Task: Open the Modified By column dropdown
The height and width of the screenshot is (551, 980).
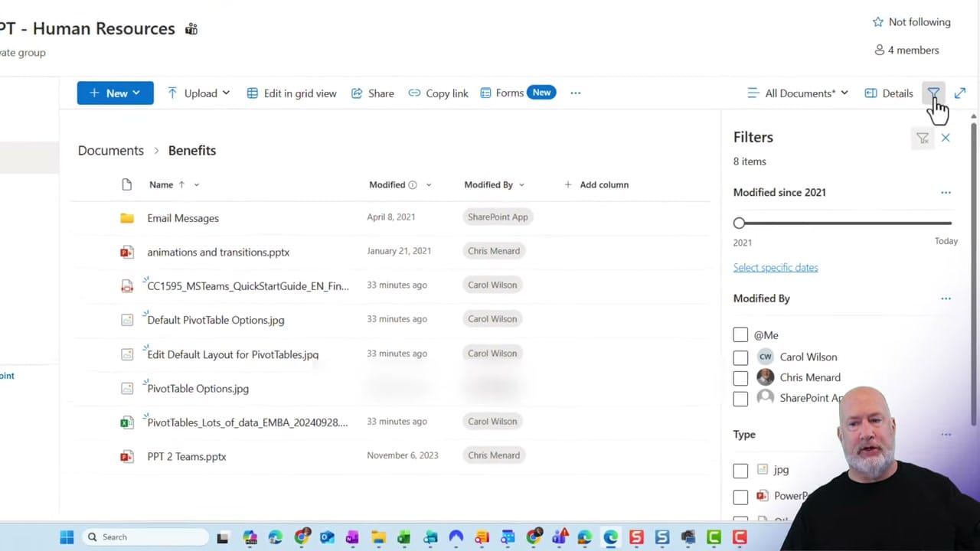Action: pos(521,184)
